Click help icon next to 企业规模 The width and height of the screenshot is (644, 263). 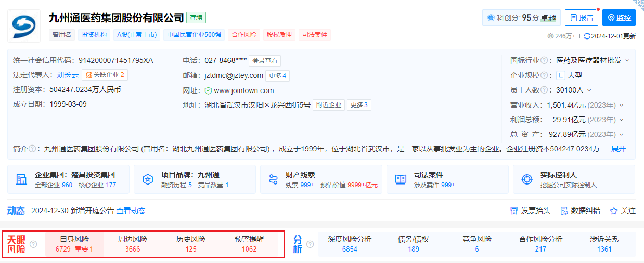tap(544, 75)
